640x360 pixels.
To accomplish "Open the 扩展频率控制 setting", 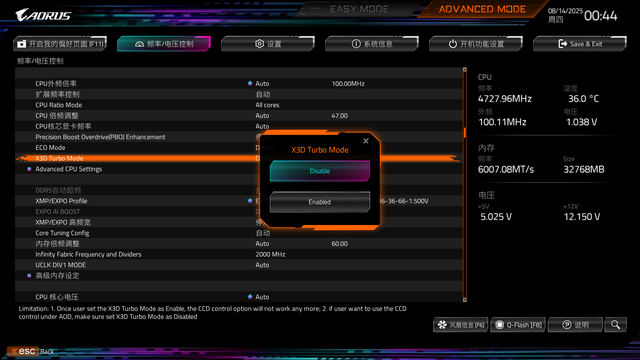I will coord(238,94).
